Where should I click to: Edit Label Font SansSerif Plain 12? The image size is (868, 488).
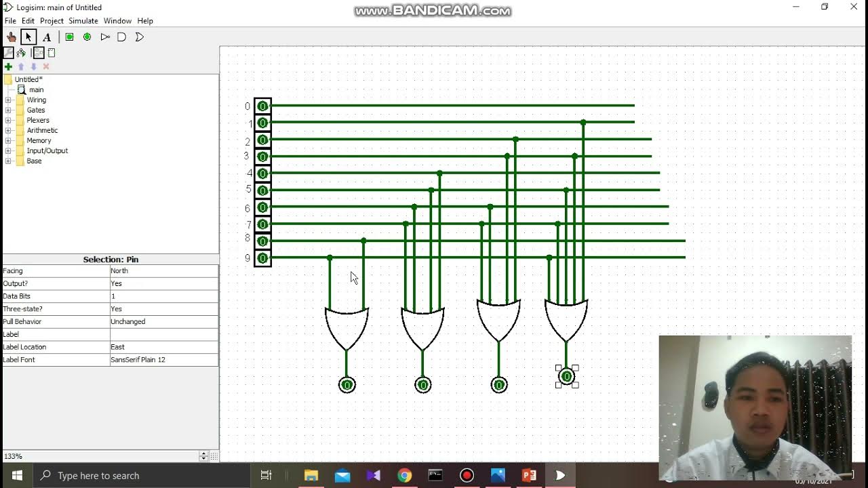click(164, 360)
